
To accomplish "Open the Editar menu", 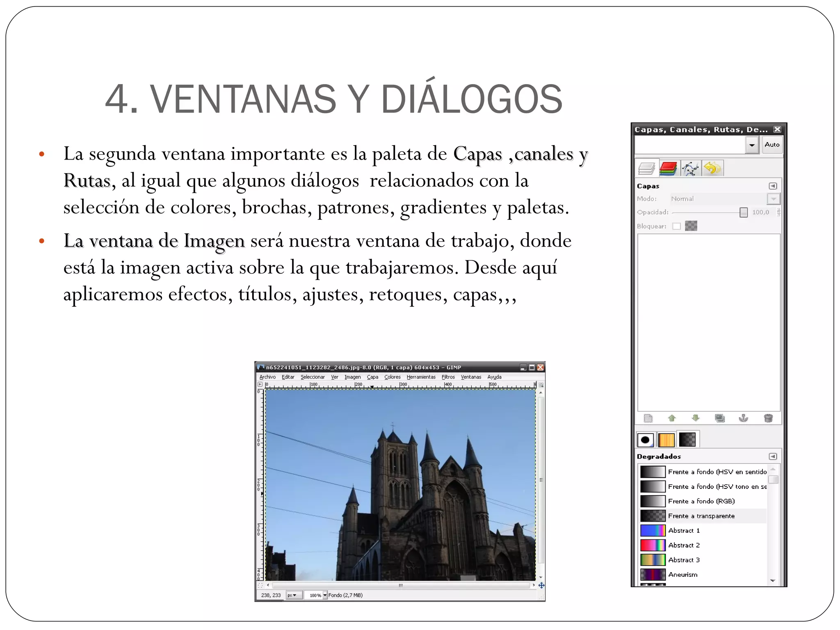I will pos(288,377).
